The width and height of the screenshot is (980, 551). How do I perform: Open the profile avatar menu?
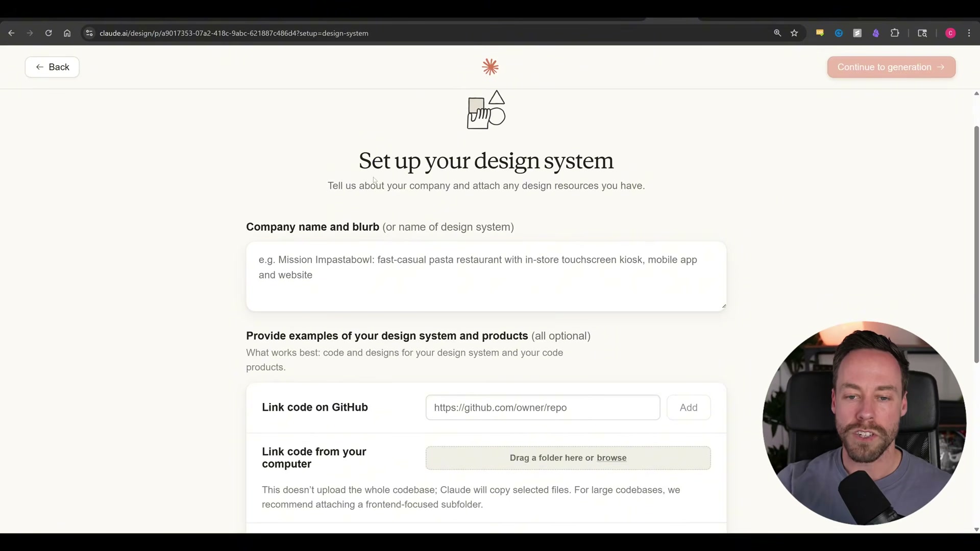click(x=950, y=33)
